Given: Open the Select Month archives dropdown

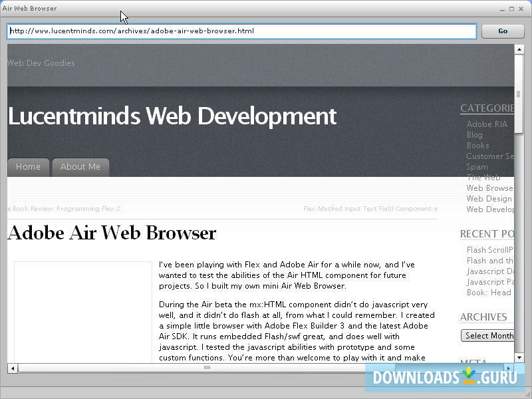Looking at the screenshot, I should coord(489,335).
